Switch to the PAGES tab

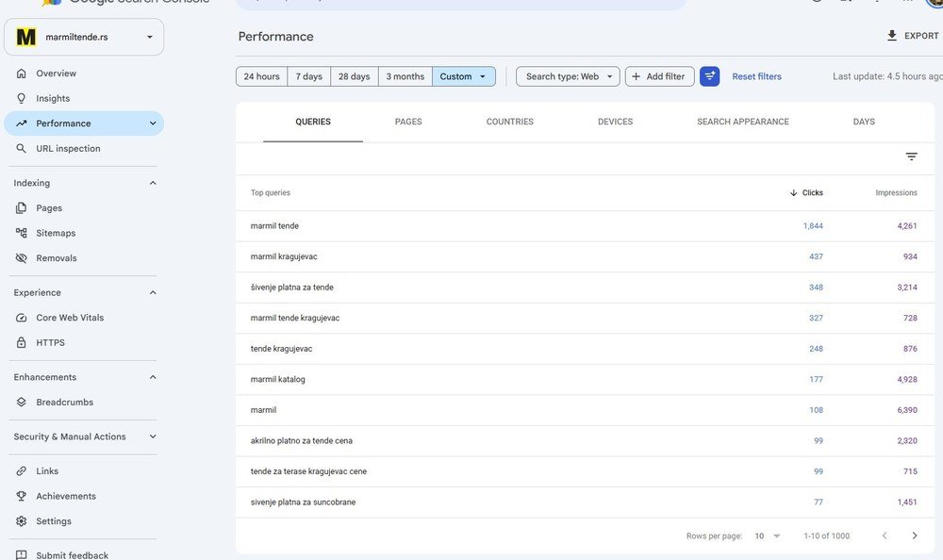click(x=408, y=122)
